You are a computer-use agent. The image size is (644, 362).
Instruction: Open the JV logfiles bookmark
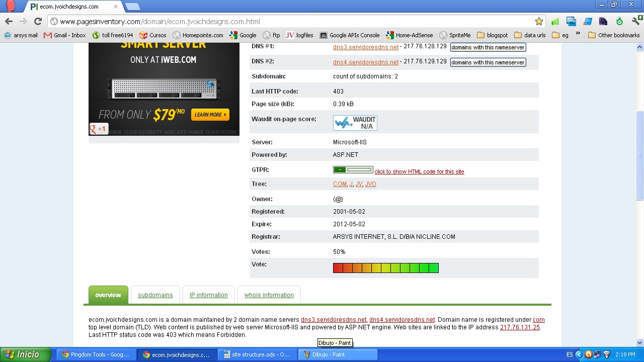pos(300,35)
